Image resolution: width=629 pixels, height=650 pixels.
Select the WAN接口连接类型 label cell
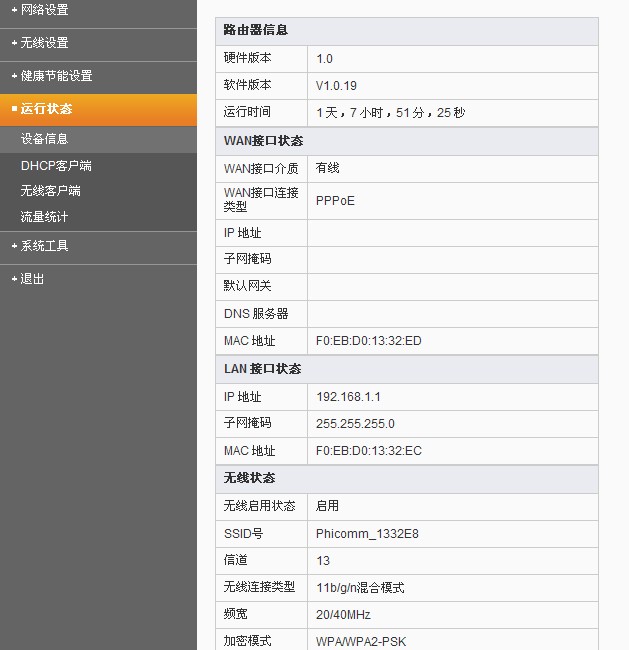[262, 201]
